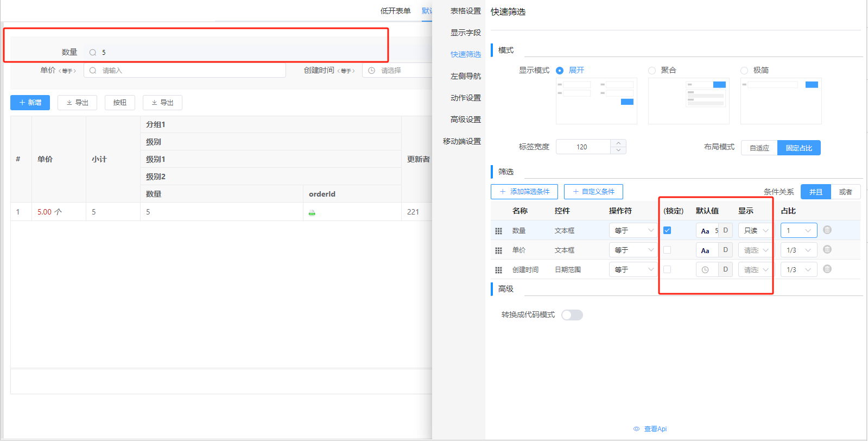
Task: Select the 聚合 display mode radio
Action: (652, 71)
